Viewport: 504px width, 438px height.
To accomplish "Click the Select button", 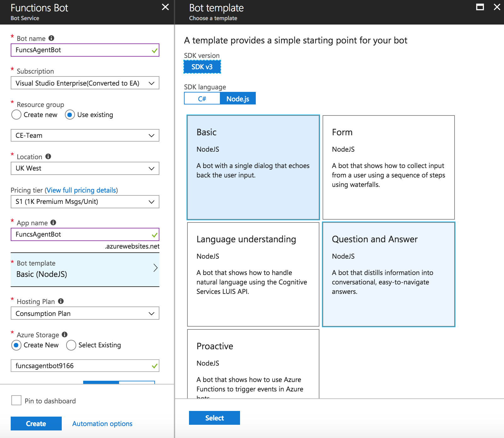I will [x=215, y=418].
